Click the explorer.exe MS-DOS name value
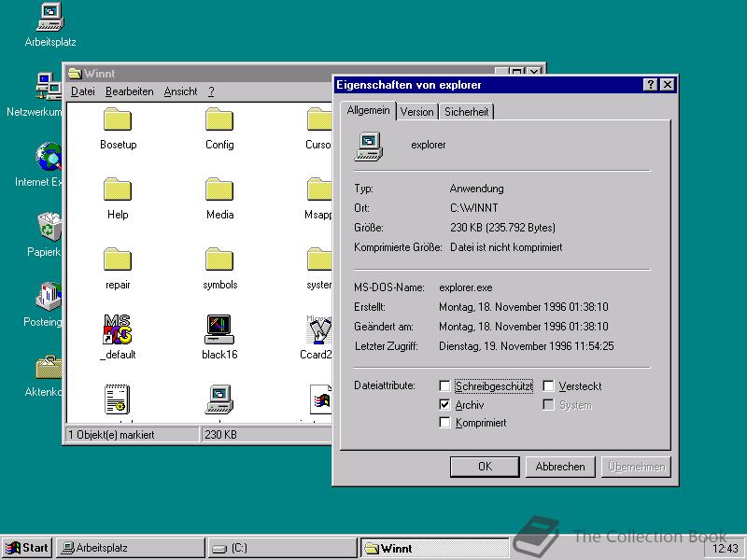 pyautogui.click(x=465, y=287)
